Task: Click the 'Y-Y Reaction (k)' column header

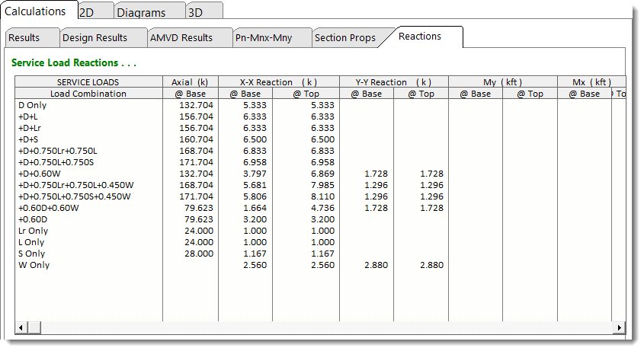Action: [x=393, y=82]
